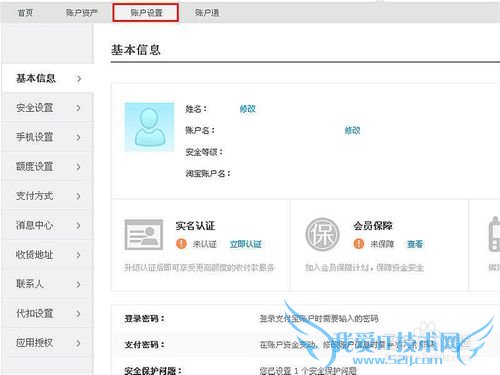
Task: Open the 首页 tab
Action: click(25, 13)
